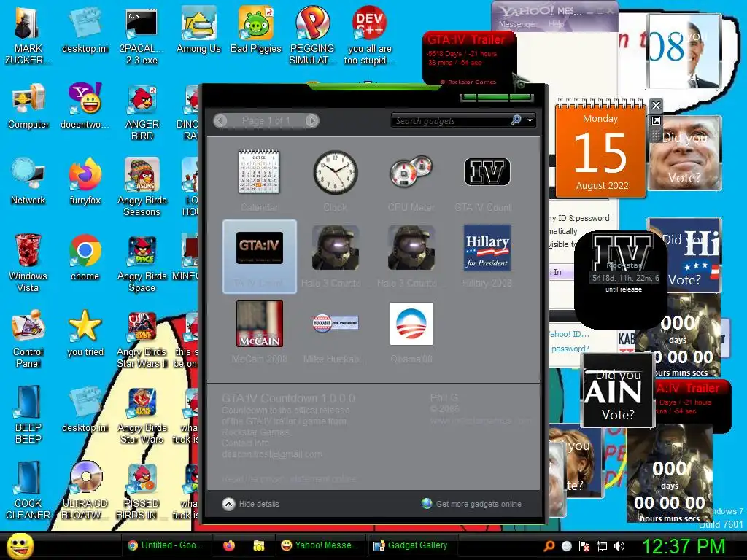The height and width of the screenshot is (560, 747).
Task: Toggle larger size on calendar gadget
Action: (656, 121)
